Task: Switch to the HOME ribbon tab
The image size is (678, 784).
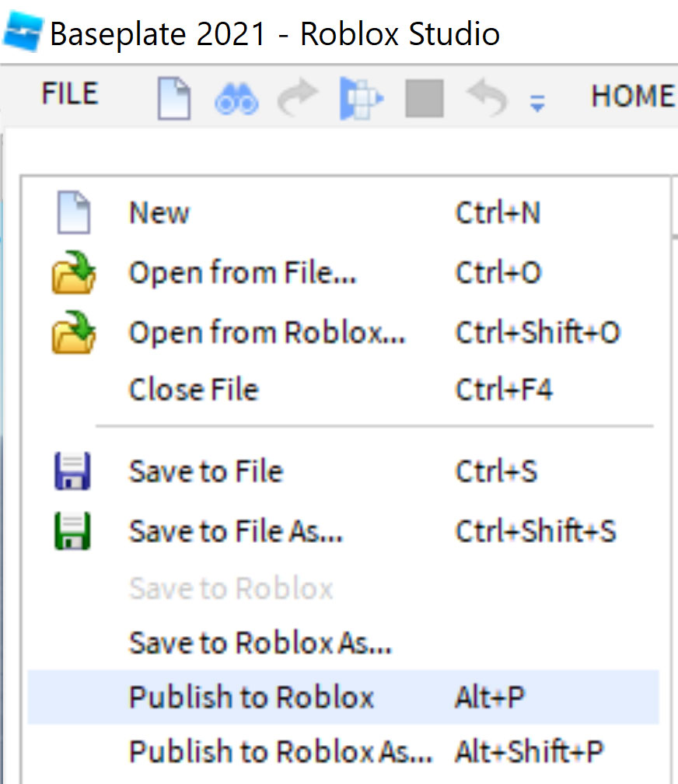Action: tap(634, 96)
